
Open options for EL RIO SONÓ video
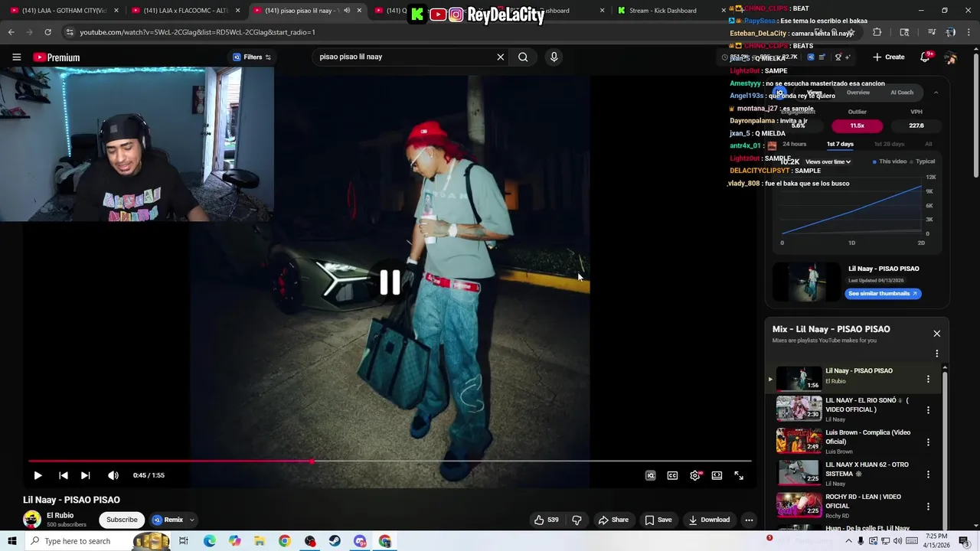(x=928, y=410)
